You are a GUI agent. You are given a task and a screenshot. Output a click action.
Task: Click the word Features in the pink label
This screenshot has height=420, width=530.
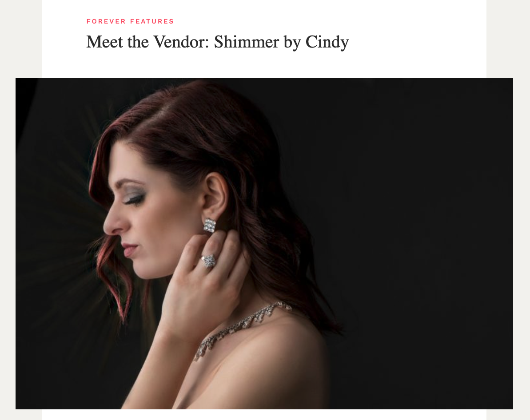(x=152, y=21)
